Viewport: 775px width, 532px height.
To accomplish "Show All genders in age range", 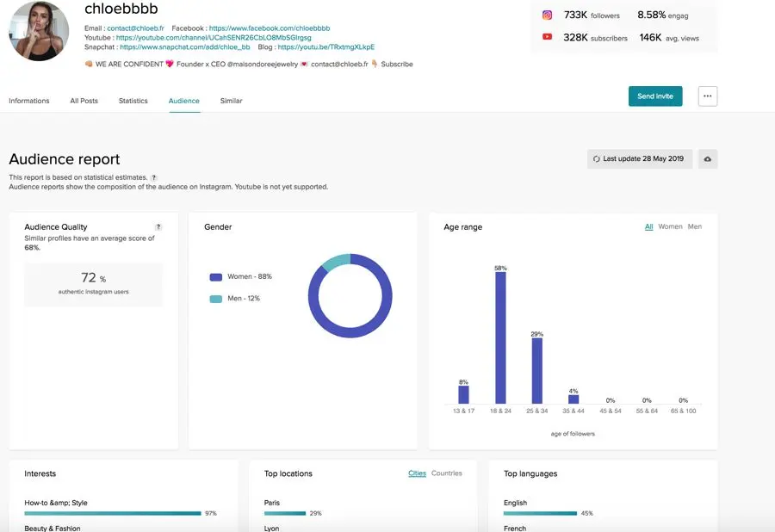I will click(648, 227).
